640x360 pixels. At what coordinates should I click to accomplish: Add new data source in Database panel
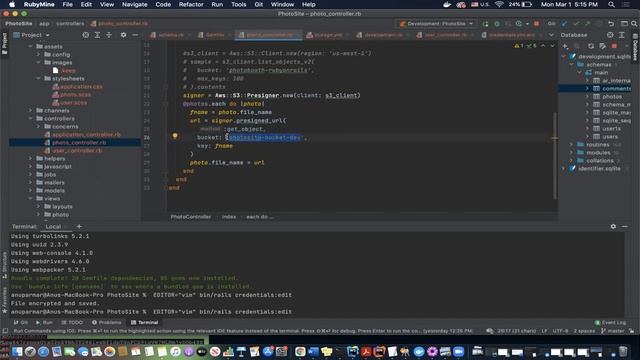[565, 46]
